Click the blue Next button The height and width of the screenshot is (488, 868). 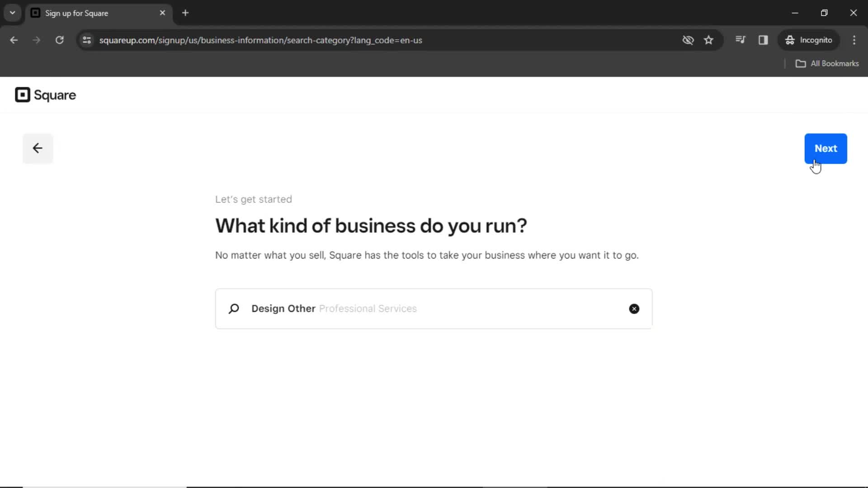point(826,149)
